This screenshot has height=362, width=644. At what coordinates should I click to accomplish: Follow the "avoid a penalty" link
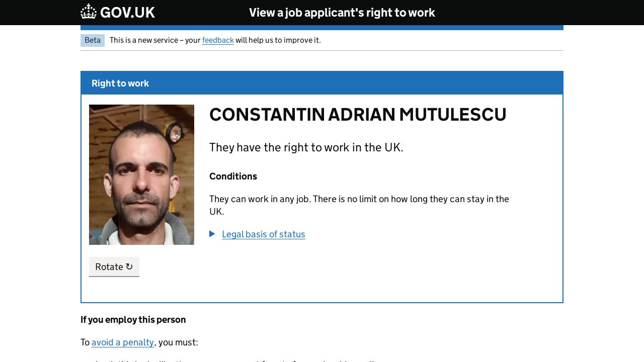coord(123,342)
